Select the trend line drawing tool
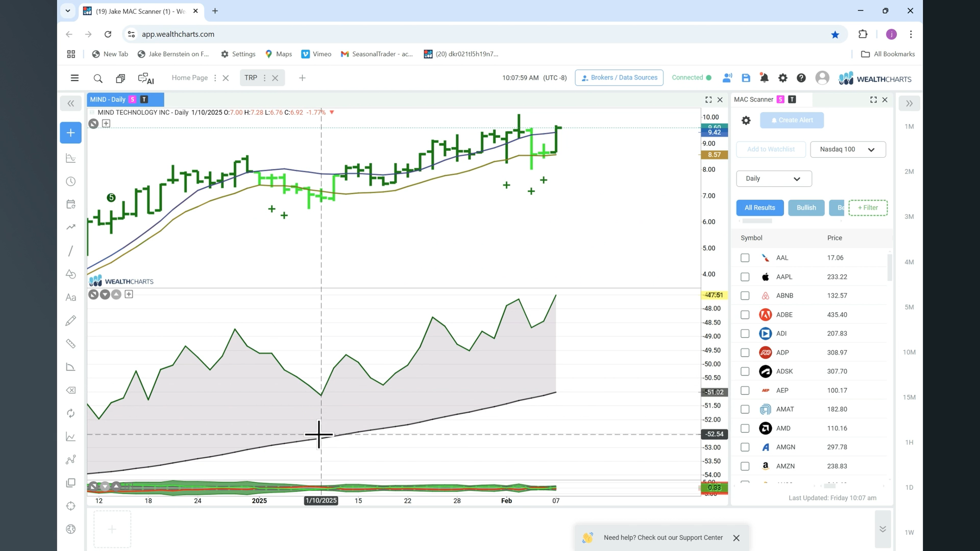 coord(71,251)
